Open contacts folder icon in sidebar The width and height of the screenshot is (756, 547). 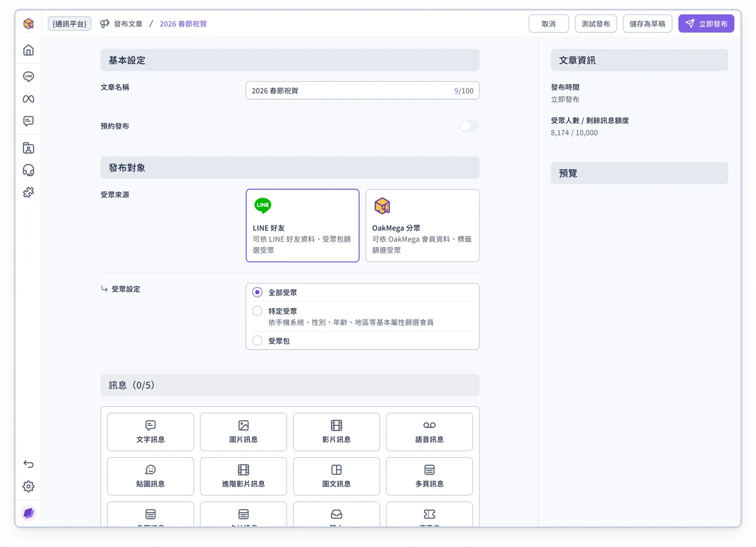pos(28,148)
